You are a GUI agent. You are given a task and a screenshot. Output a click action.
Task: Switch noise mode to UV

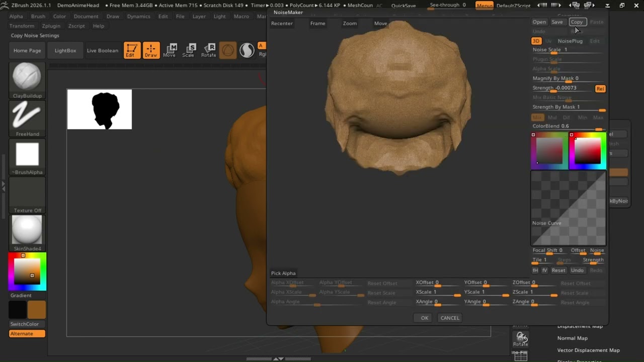point(548,41)
